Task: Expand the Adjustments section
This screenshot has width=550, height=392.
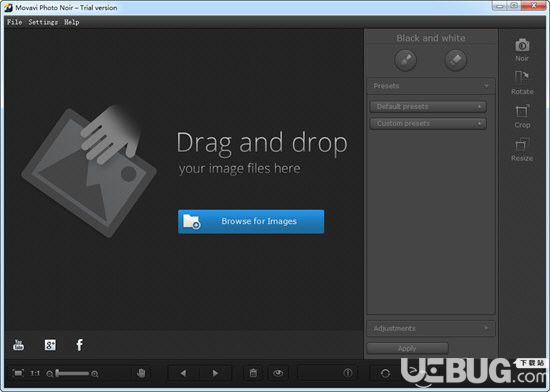Action: 431,329
